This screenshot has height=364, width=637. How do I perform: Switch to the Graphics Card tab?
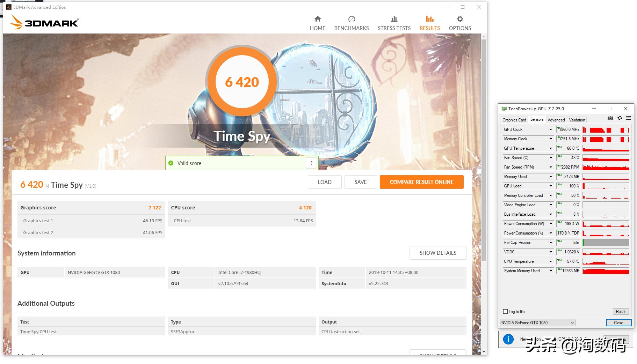coord(514,120)
